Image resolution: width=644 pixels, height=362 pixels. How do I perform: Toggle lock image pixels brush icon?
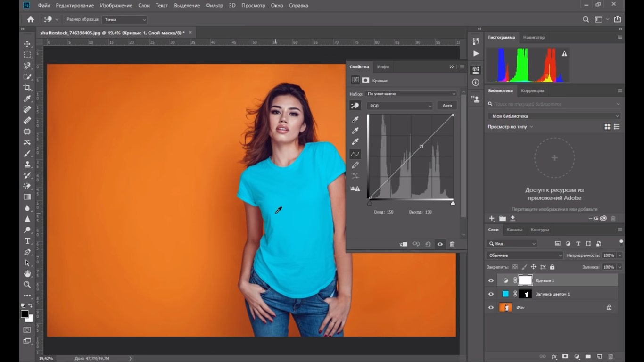524,267
